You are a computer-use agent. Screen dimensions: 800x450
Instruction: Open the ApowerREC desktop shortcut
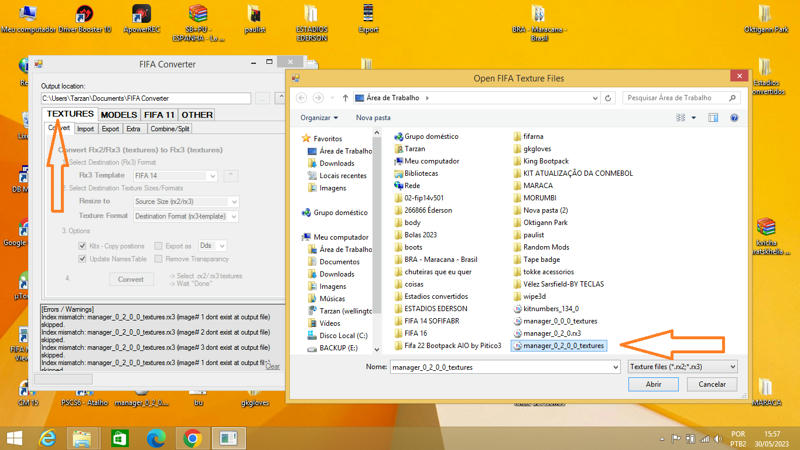coord(141,19)
